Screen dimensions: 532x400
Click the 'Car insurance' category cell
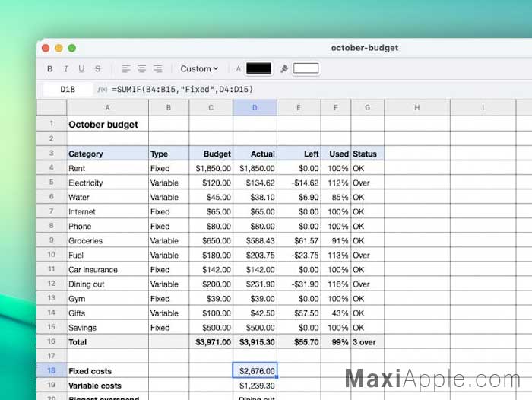coord(108,270)
